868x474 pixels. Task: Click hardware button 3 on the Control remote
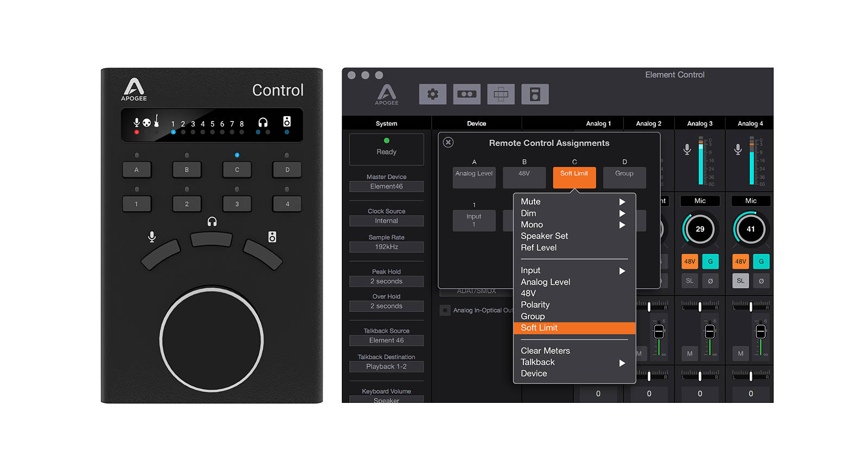point(237,204)
